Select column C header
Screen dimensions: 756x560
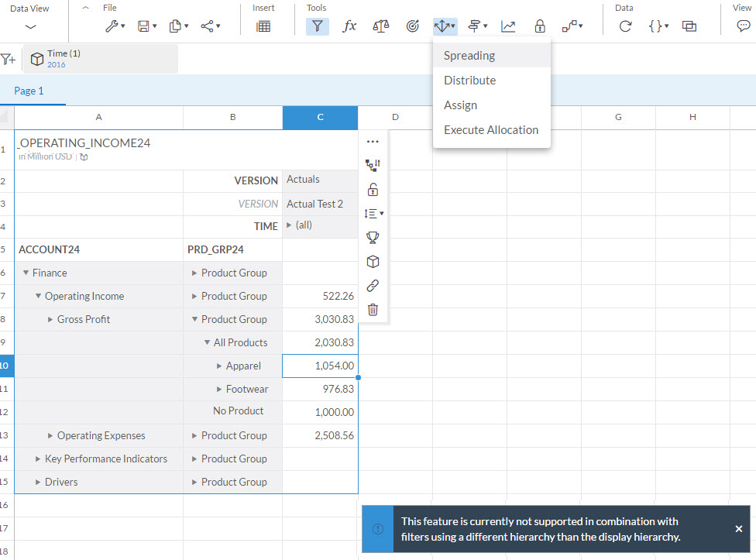pos(320,117)
